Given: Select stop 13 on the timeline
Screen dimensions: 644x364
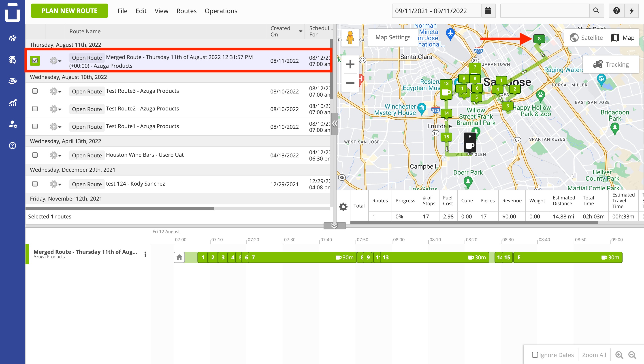Looking at the screenshot, I should tap(386, 258).
